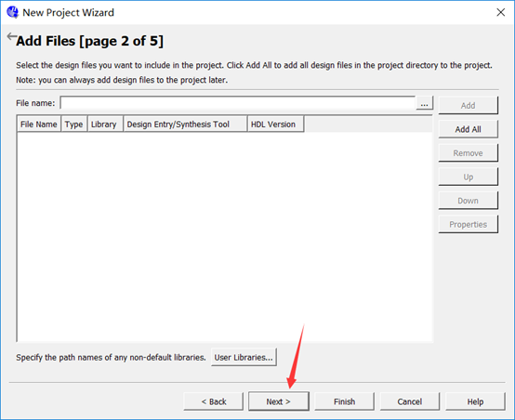Screen dimensions: 515x420
Task: Cancel the New Project Wizard
Action: point(410,401)
